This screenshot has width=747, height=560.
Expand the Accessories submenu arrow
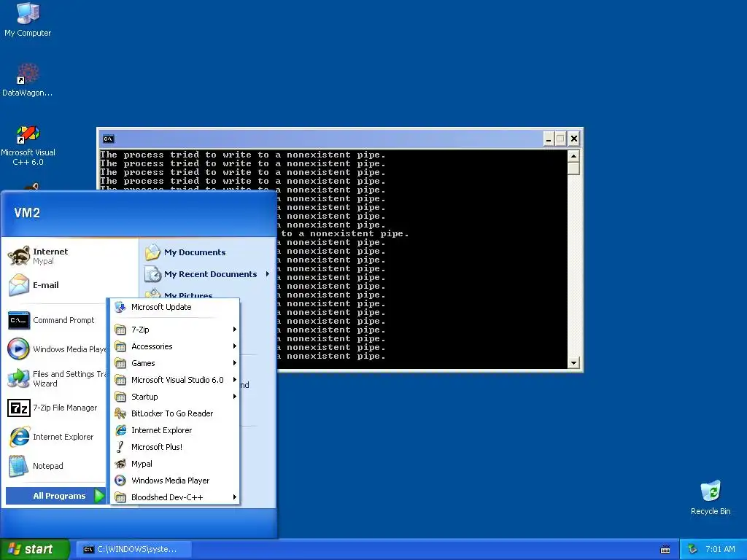[234, 346]
